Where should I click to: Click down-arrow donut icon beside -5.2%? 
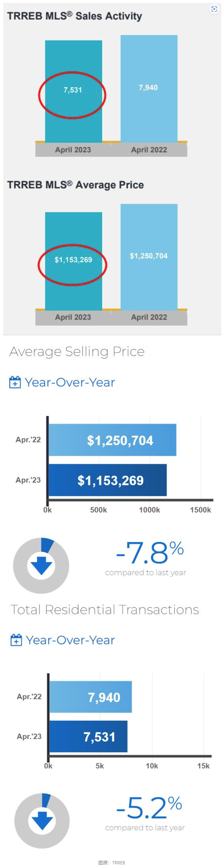point(42,821)
